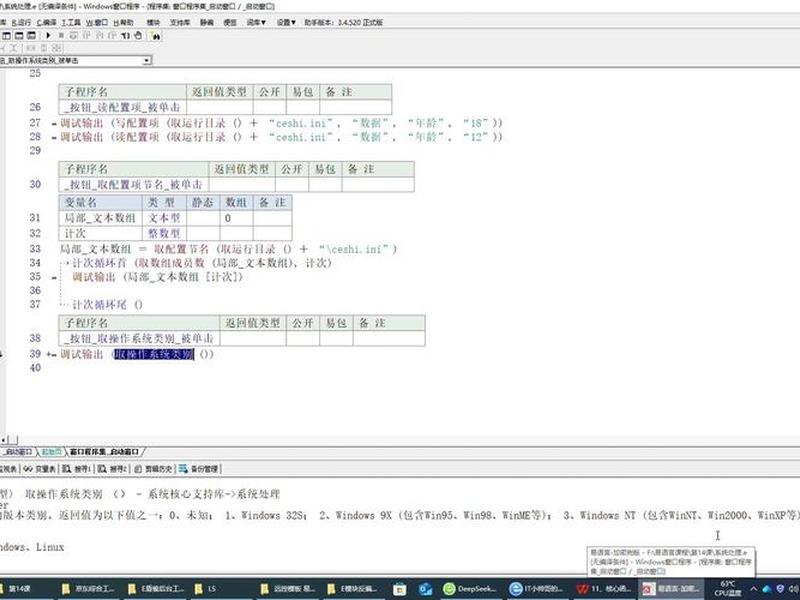Open the 搜寻2 search results tab
The image size is (800, 600).
point(113,469)
